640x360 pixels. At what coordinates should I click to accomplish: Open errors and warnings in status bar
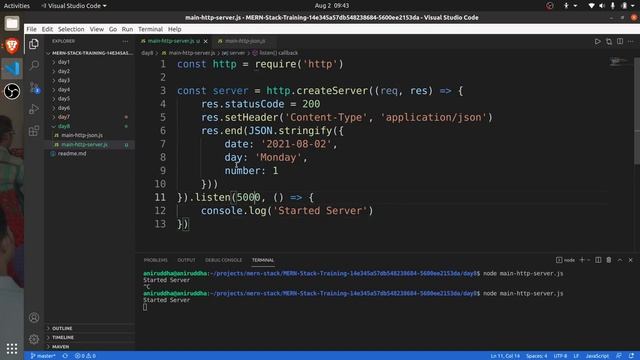(85, 356)
